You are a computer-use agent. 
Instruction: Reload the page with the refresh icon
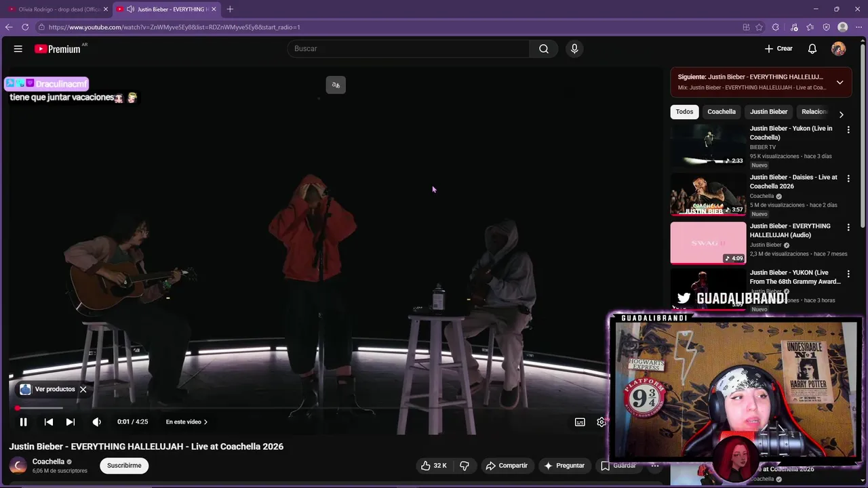coord(25,27)
